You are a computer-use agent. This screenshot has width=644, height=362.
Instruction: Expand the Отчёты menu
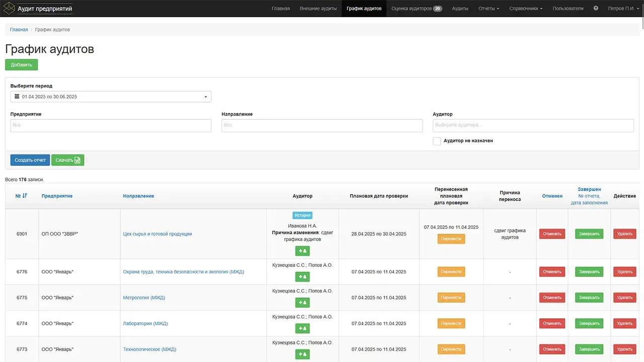tap(489, 9)
